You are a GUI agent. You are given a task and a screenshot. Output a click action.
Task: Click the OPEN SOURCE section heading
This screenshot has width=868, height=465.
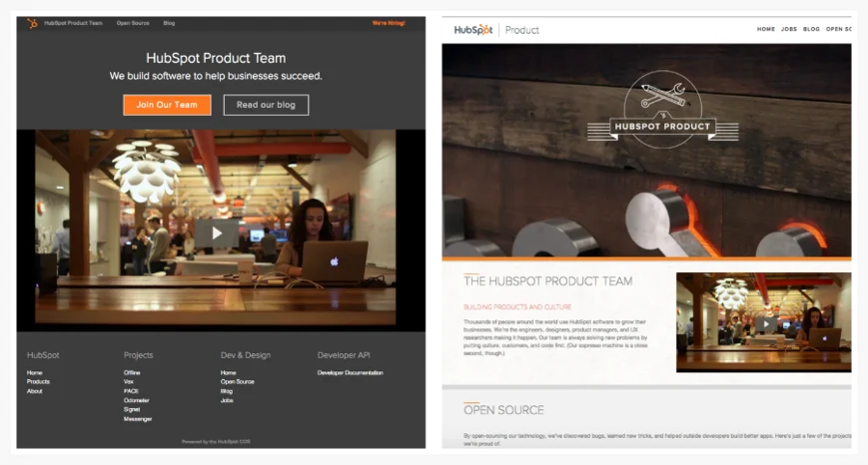tap(503, 410)
